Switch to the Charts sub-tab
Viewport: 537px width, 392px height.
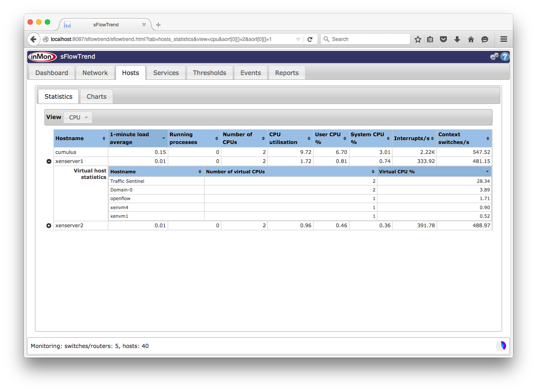click(x=97, y=97)
